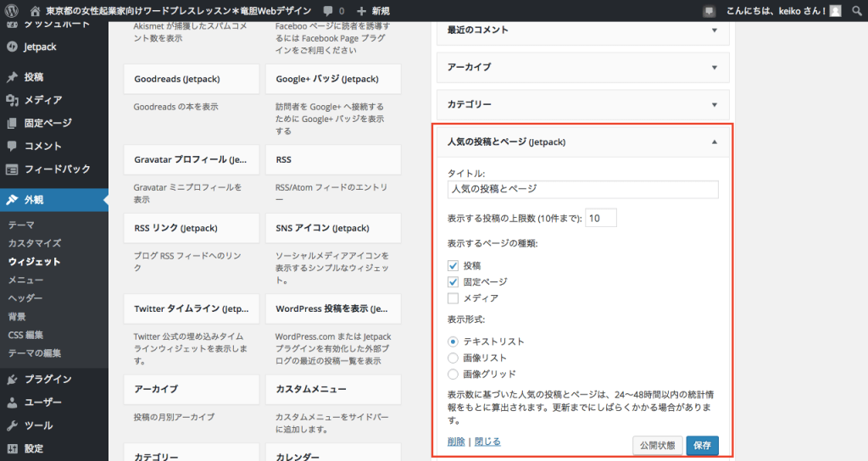Screen dimensions: 868x461
Task: Open 背景 submenu item
Action: click(17, 316)
